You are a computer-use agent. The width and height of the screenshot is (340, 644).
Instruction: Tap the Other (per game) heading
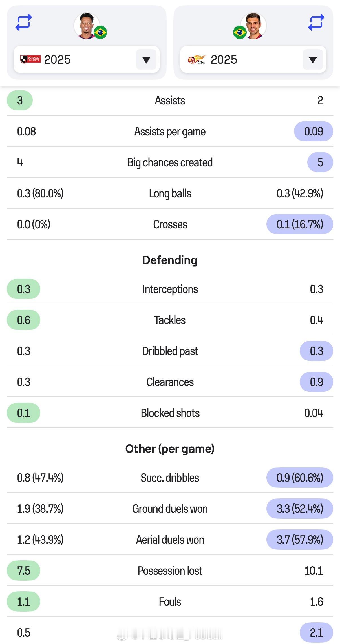(x=170, y=449)
